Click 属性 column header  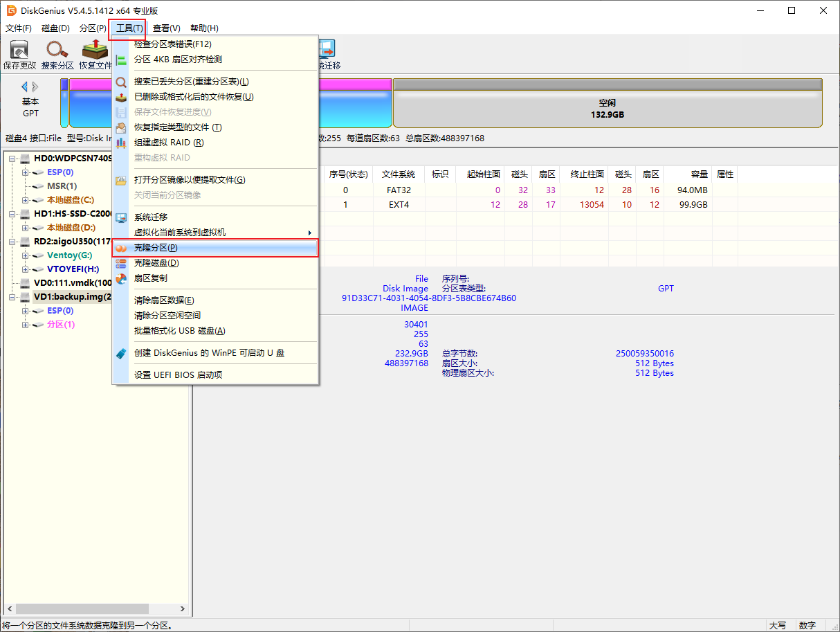(x=725, y=174)
